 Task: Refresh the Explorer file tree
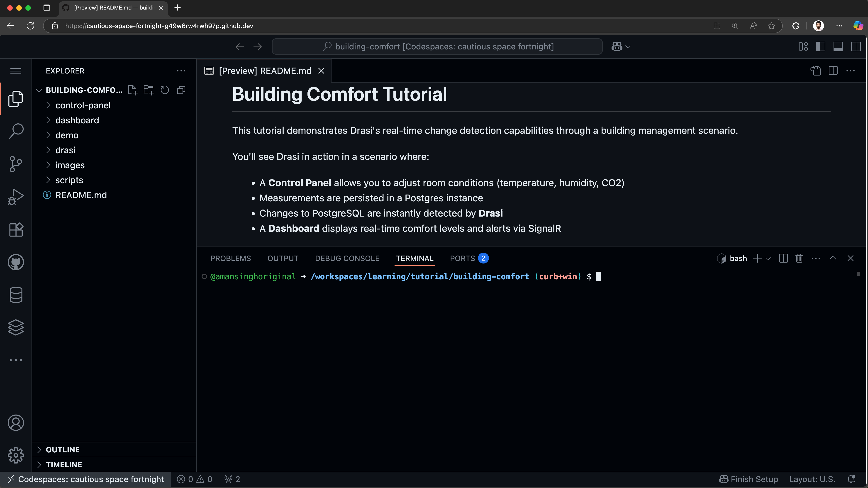click(x=165, y=90)
